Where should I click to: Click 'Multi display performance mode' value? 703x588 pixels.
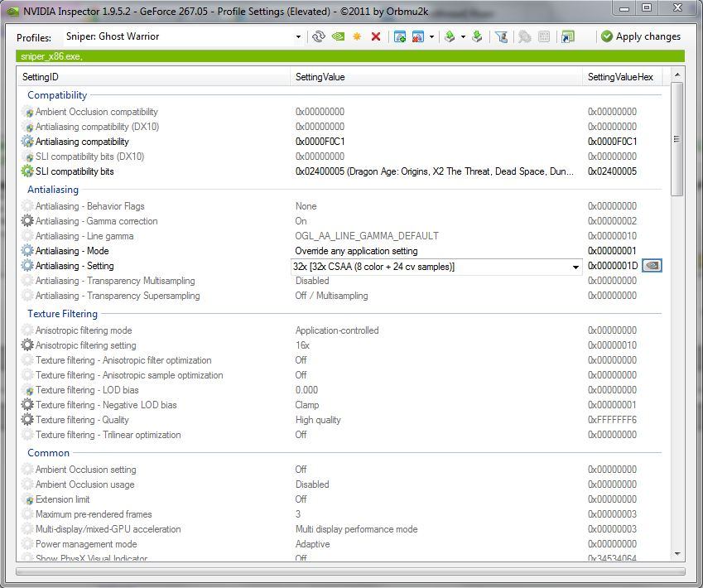click(356, 529)
